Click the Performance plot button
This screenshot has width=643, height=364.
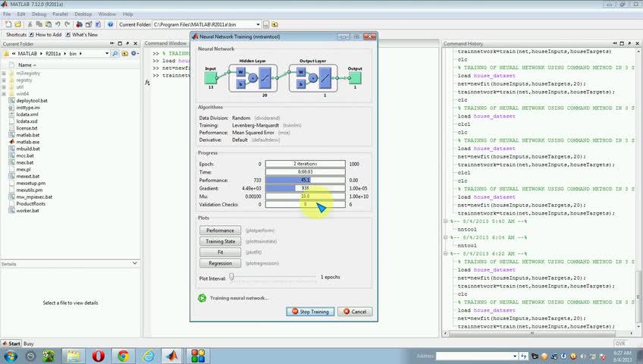pos(220,231)
